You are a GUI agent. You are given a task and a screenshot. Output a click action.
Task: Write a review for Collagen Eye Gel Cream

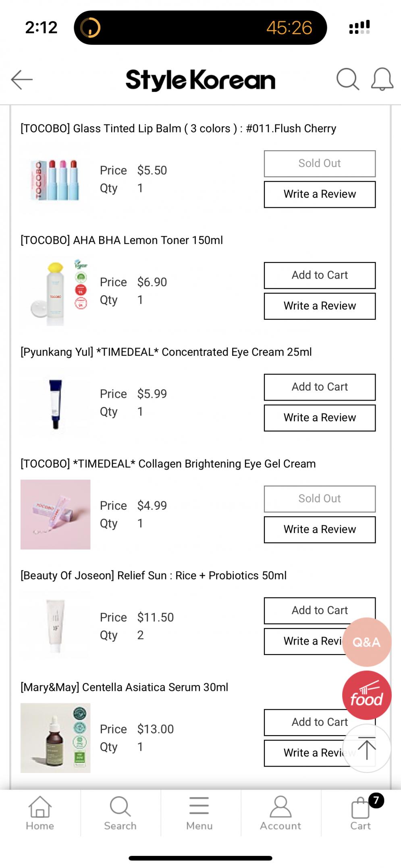coord(320,529)
